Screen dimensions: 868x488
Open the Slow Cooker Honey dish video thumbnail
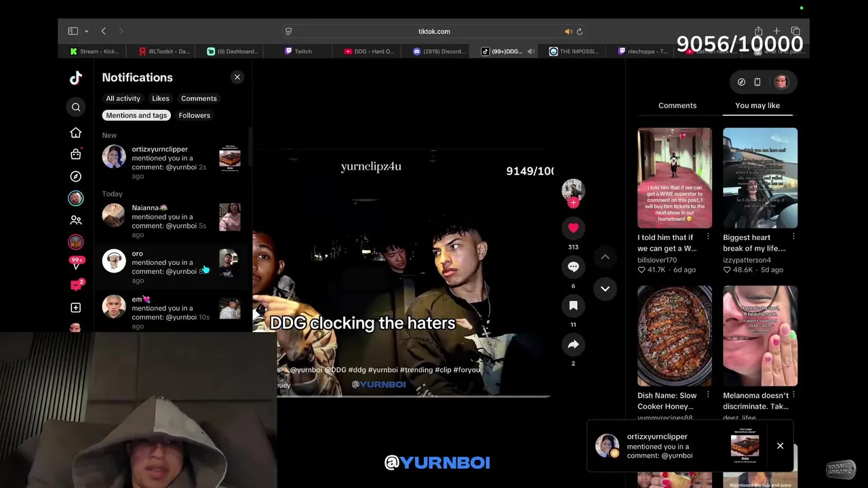675,335
